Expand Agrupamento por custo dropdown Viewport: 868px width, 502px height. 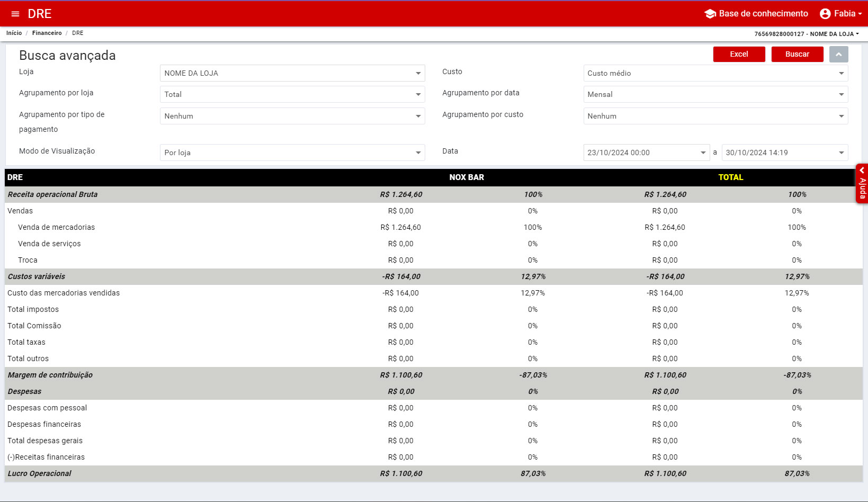pos(715,116)
